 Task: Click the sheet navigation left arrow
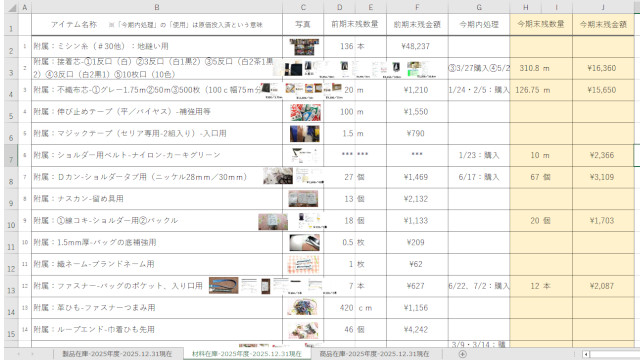point(18,354)
